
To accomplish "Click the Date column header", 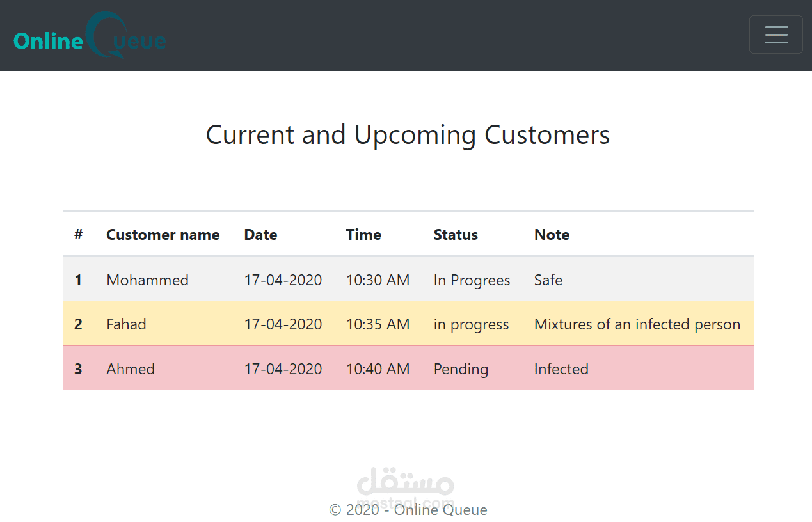I will point(260,235).
